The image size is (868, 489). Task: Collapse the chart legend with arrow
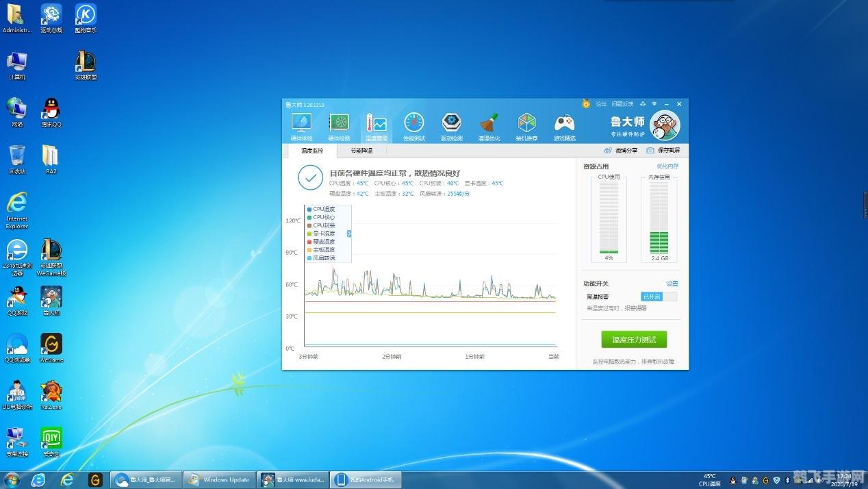349,234
